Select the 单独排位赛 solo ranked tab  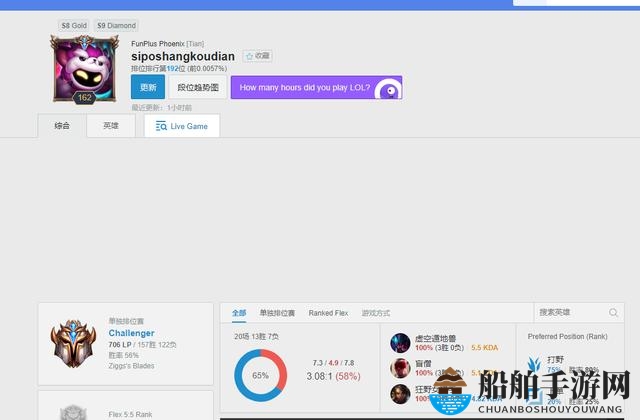(277, 313)
